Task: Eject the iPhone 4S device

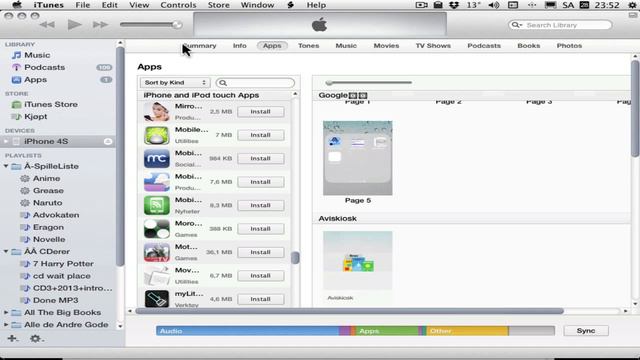Action: [108, 142]
